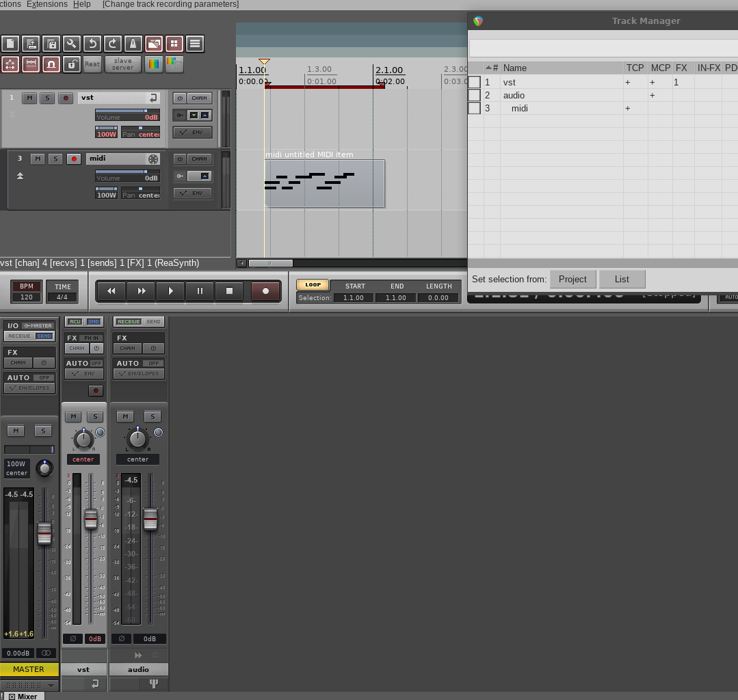738x700 pixels.
Task: Click the TCP column header in Track Manager
Action: 635,68
